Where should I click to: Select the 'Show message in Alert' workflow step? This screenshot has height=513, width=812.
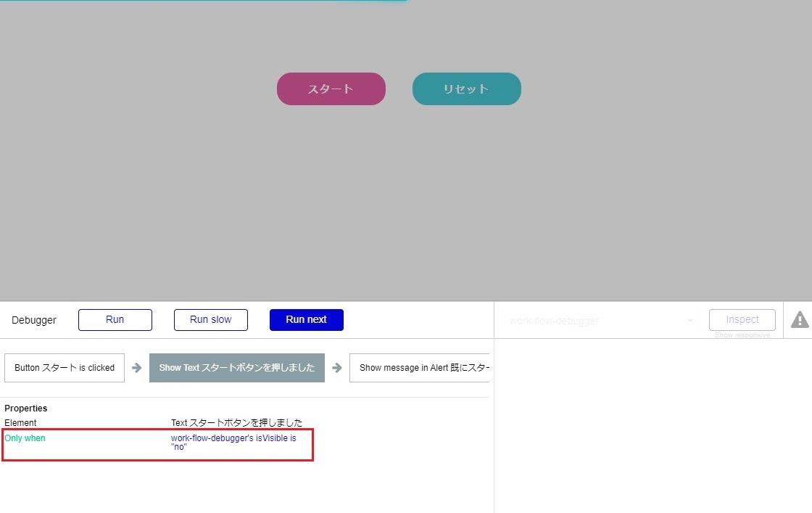[420, 368]
